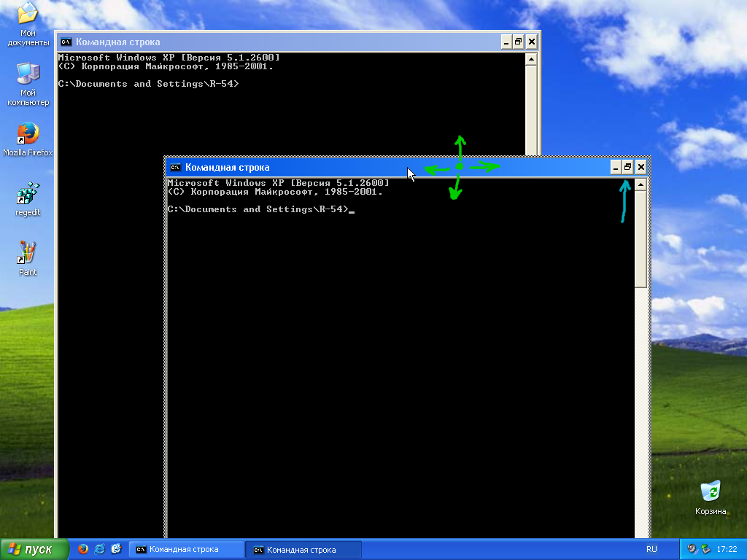Open system menu icon of back console window
The height and width of the screenshot is (560, 747).
(66, 42)
